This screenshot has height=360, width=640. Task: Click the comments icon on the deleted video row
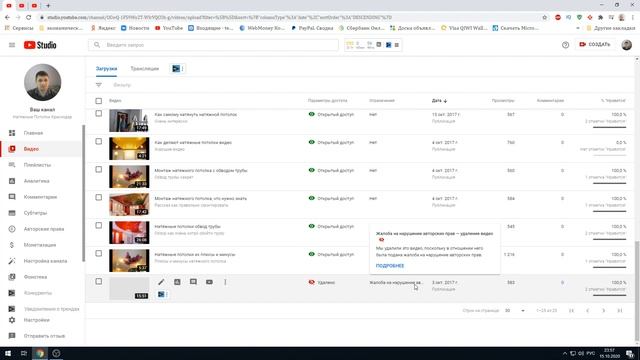[193, 282]
